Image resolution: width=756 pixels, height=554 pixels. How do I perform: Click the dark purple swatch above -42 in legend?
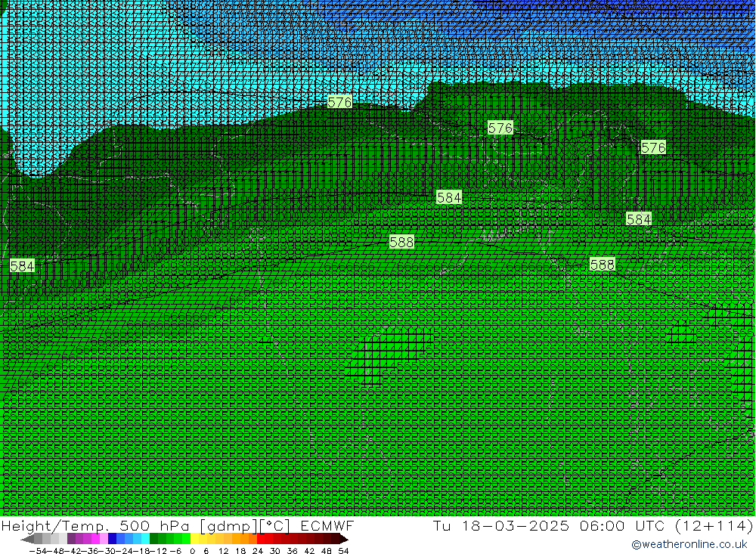coord(71,539)
